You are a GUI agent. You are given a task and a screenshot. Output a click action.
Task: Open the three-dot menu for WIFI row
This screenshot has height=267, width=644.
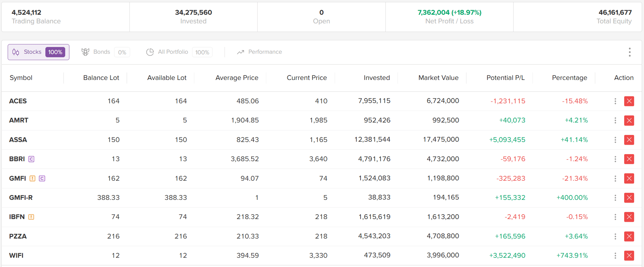(x=615, y=256)
